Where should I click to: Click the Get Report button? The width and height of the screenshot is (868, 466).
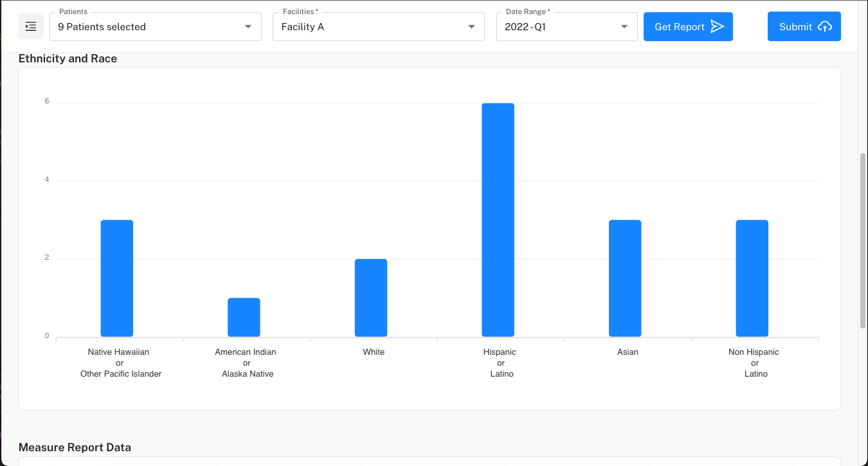688,27
